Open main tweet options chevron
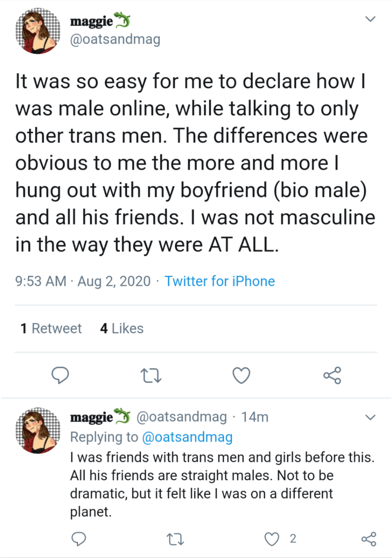 point(370,19)
